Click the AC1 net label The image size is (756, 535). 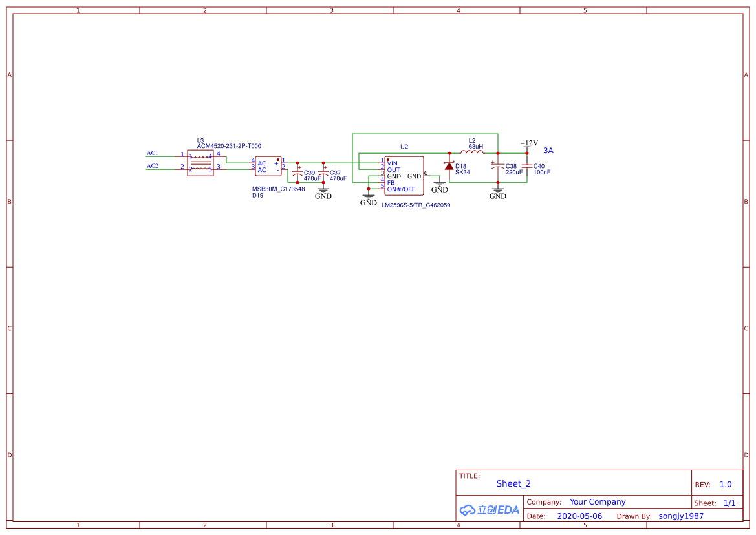pos(153,153)
